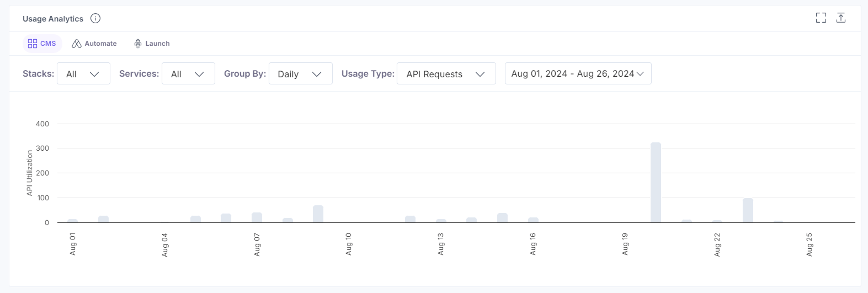
Task: Click the Aug 15 bar in the chart
Action: [502, 218]
